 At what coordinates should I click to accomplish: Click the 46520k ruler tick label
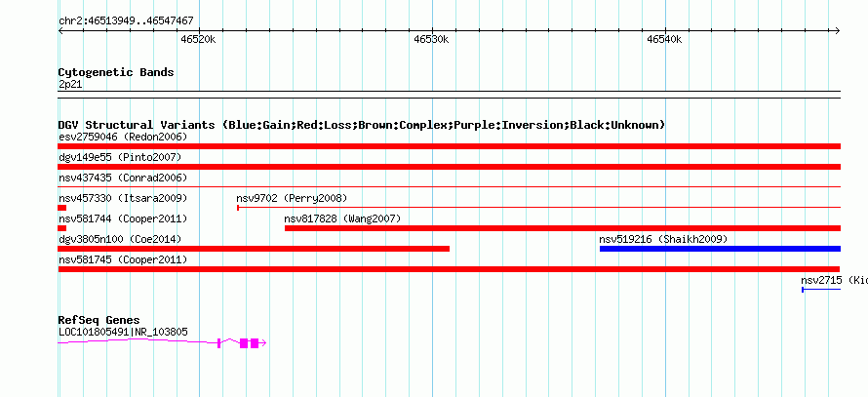(198, 40)
